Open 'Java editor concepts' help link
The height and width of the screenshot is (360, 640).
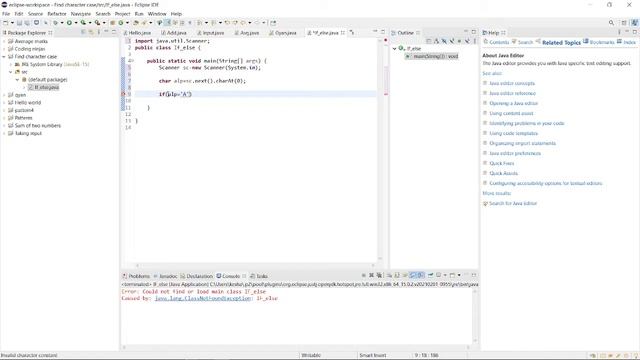[512, 83]
